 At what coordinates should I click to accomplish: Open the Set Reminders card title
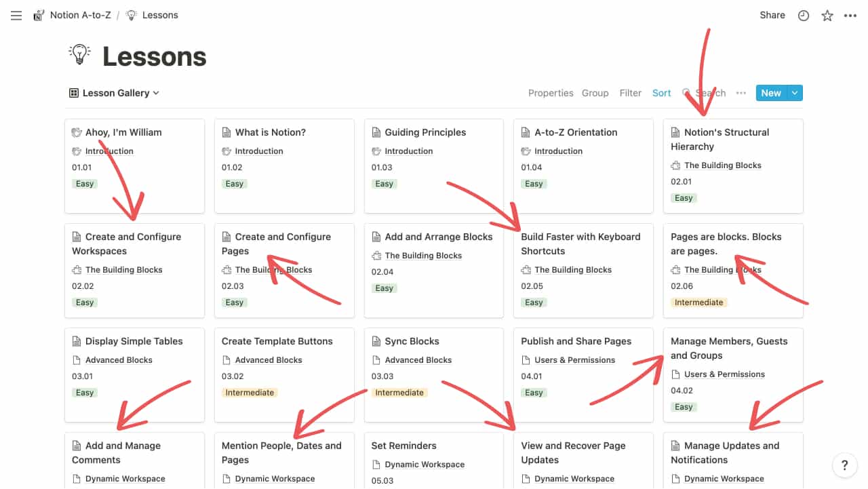(404, 446)
